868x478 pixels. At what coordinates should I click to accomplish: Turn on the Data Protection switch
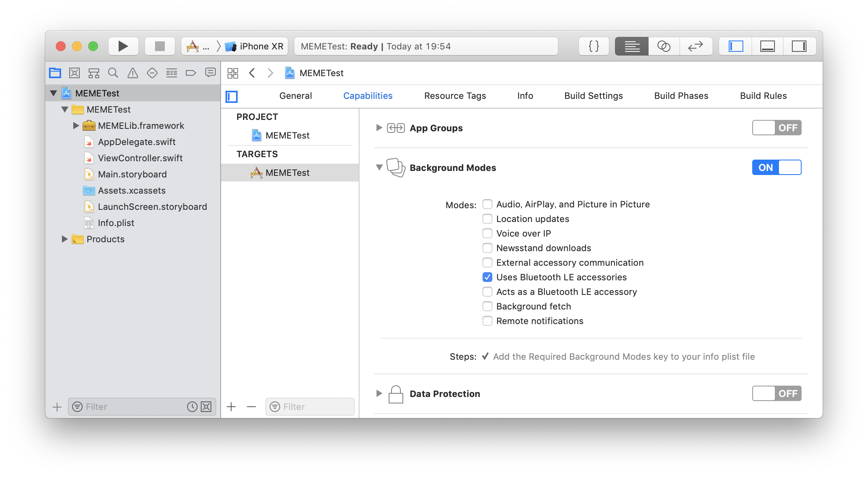(x=776, y=393)
